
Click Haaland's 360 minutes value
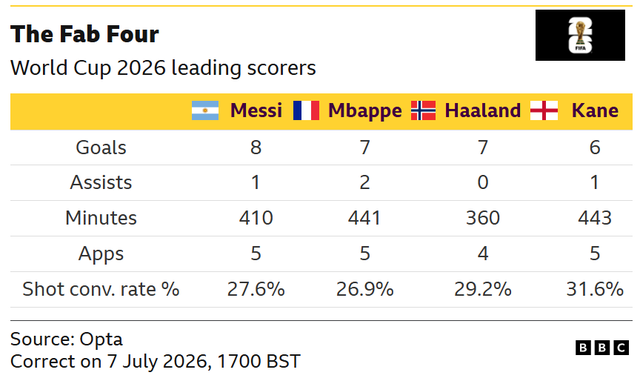483,218
